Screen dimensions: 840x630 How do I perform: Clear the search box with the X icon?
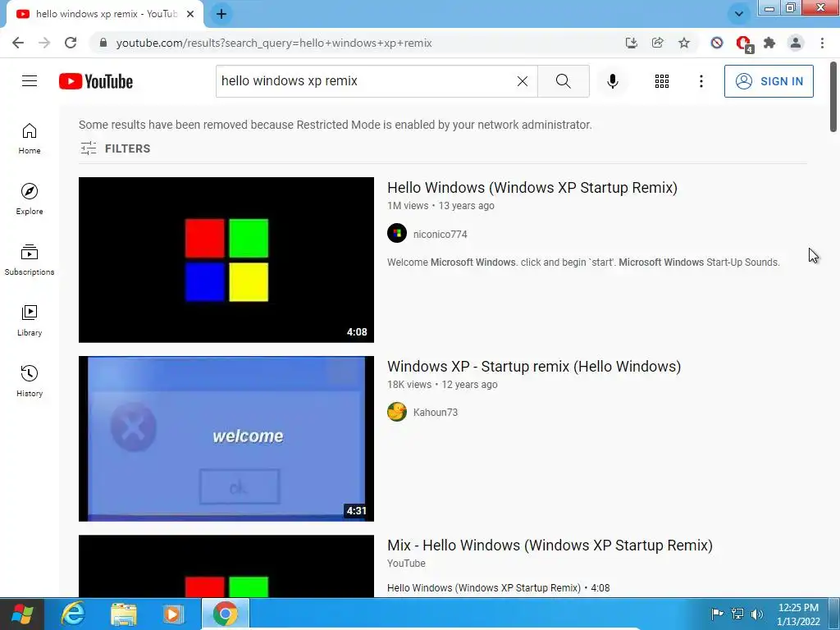523,81
